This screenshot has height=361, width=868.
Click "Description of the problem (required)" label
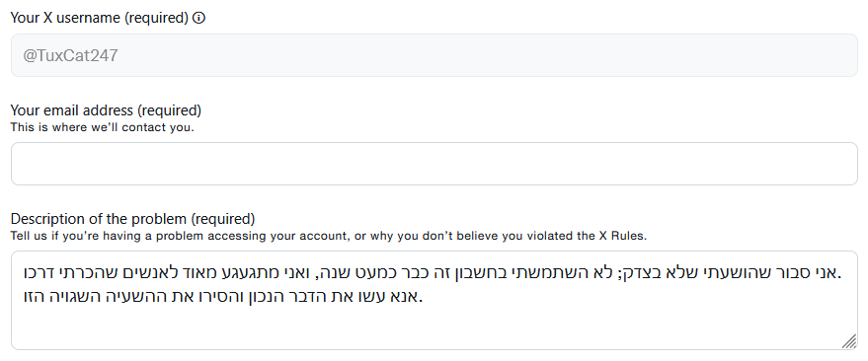click(133, 219)
